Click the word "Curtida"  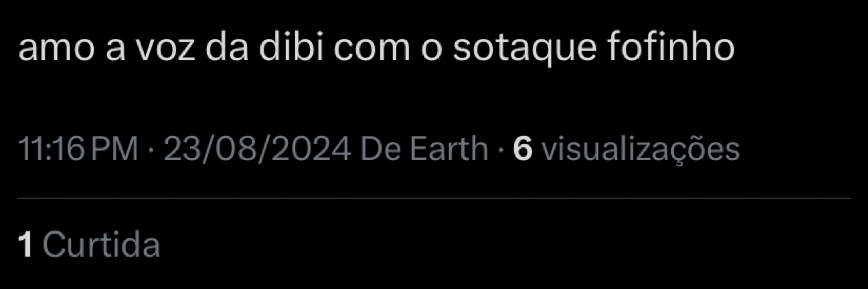click(101, 245)
